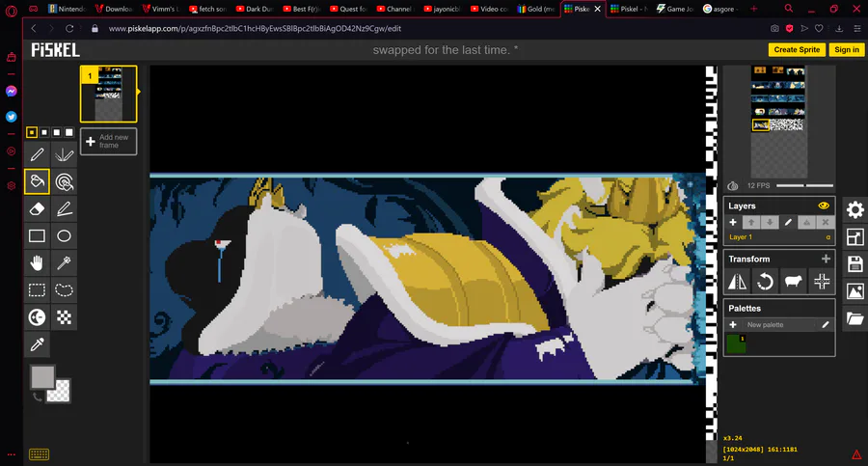Click the Align to center transform icon
Image resolution: width=868 pixels, height=466 pixels.
click(x=822, y=282)
